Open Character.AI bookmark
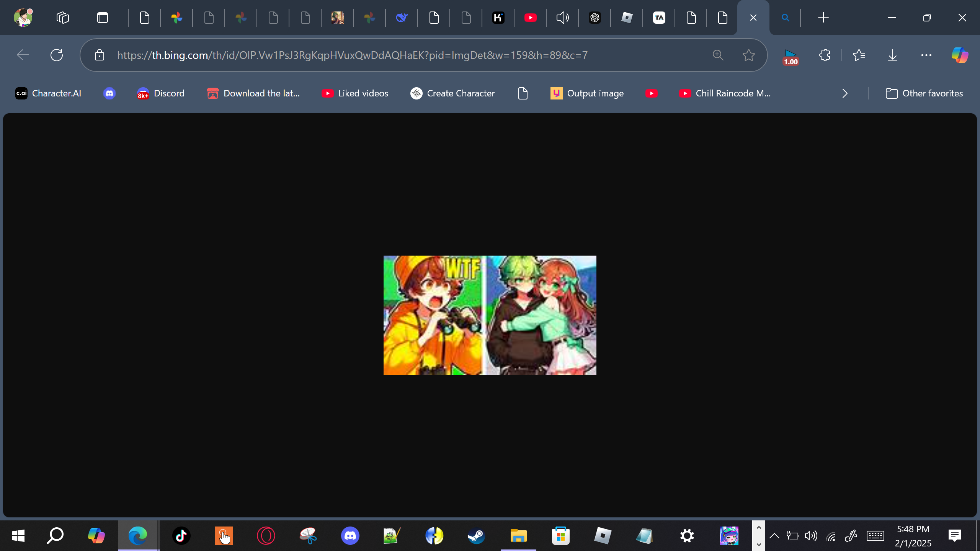980x551 pixels. (48, 93)
